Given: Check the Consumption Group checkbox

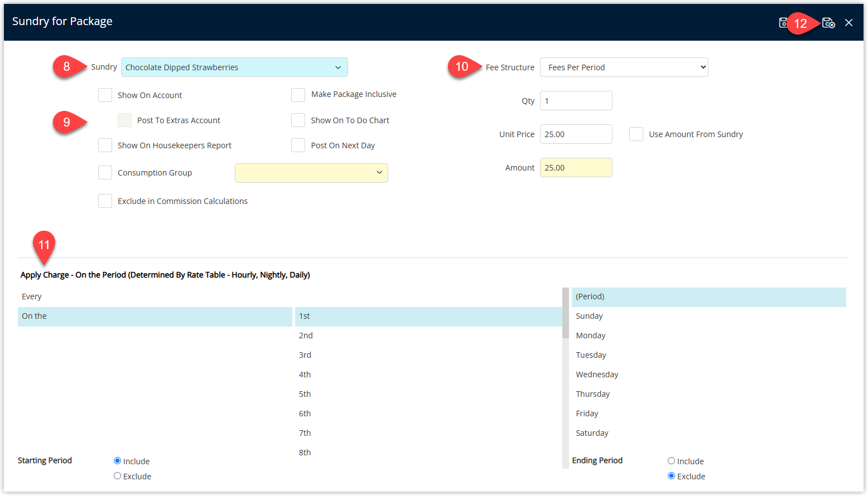Looking at the screenshot, I should pos(105,173).
